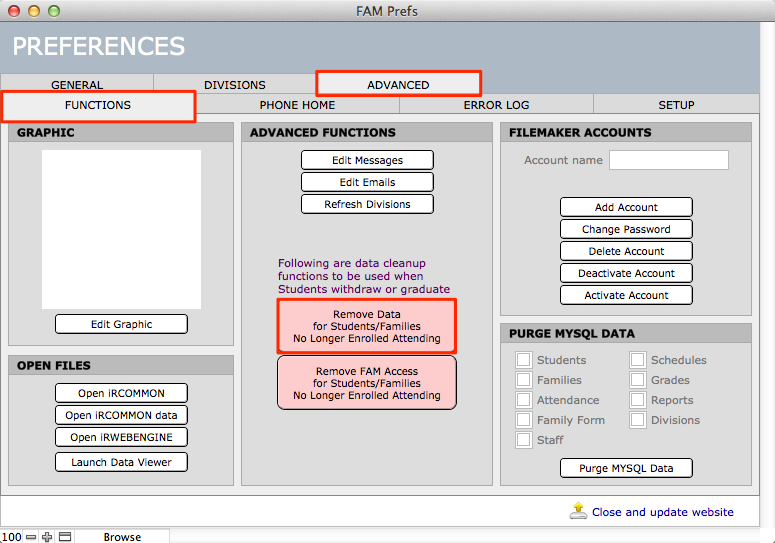This screenshot has height=543, width=775.
Task: Tick the Reports purge checkbox
Action: [638, 400]
